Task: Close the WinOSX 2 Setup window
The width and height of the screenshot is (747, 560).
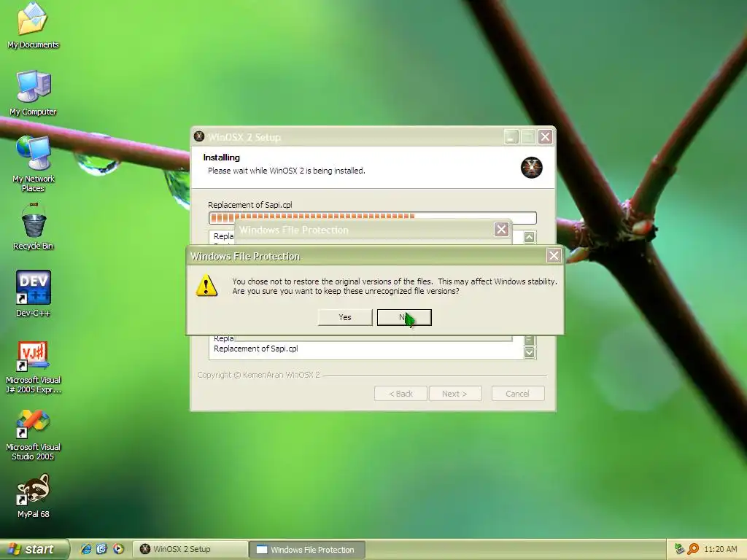Action: point(545,137)
